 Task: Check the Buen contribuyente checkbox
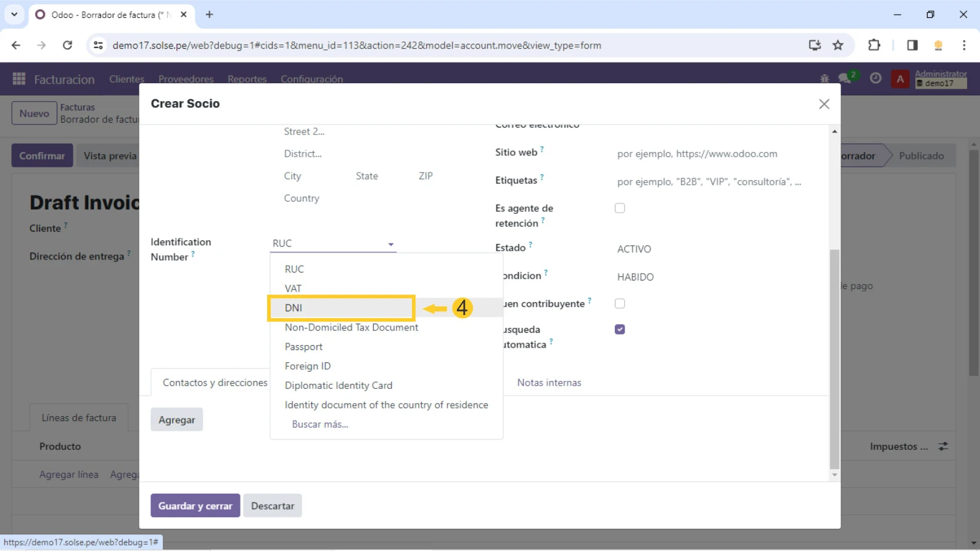[x=620, y=304]
